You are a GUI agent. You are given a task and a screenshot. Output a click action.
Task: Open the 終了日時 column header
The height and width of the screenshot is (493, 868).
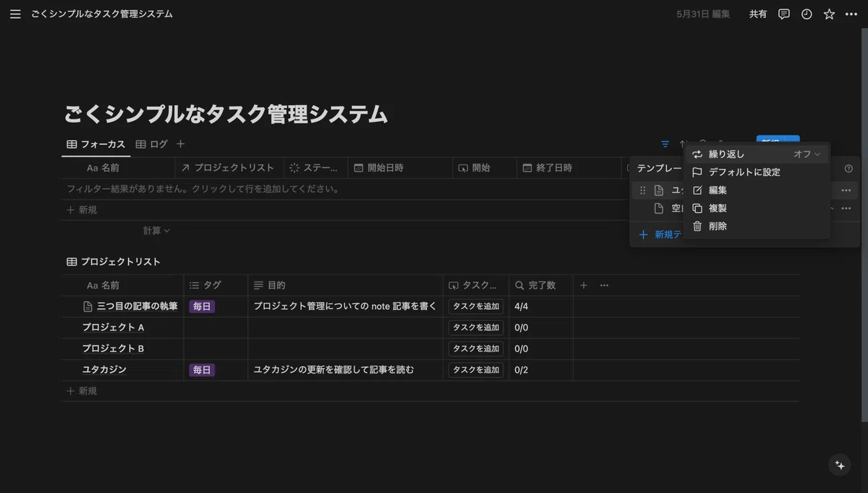(x=569, y=167)
